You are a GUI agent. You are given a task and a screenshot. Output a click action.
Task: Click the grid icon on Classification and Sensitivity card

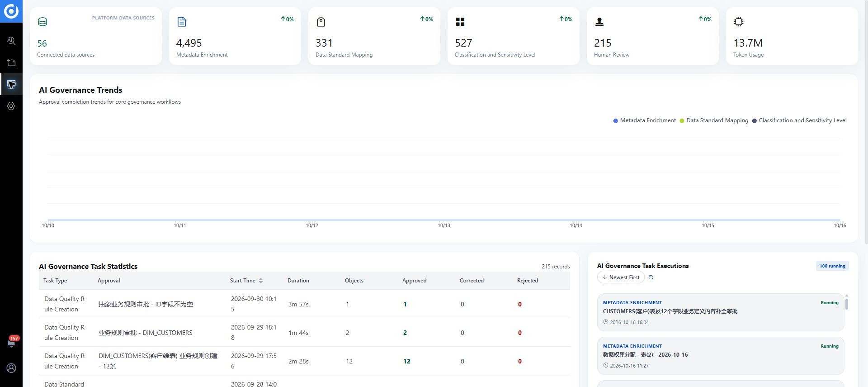click(x=460, y=22)
